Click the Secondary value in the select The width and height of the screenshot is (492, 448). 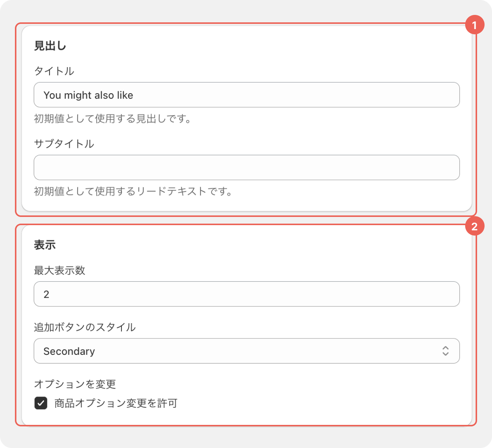pos(69,351)
